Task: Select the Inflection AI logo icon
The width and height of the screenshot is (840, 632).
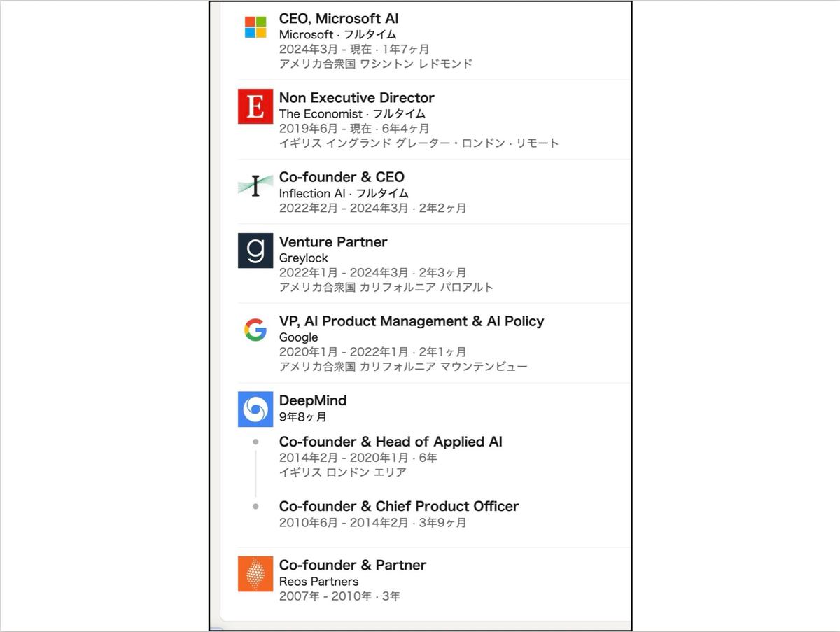Action: point(255,185)
